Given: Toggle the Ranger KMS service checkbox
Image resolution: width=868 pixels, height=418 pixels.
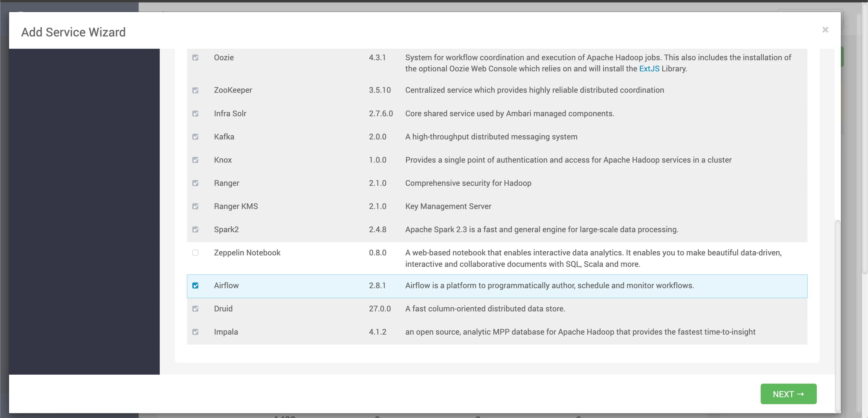Looking at the screenshot, I should (x=195, y=206).
